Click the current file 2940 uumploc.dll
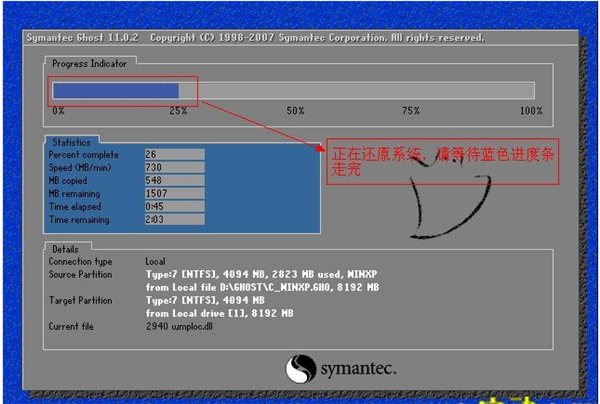The width and height of the screenshot is (600, 404). 179,327
